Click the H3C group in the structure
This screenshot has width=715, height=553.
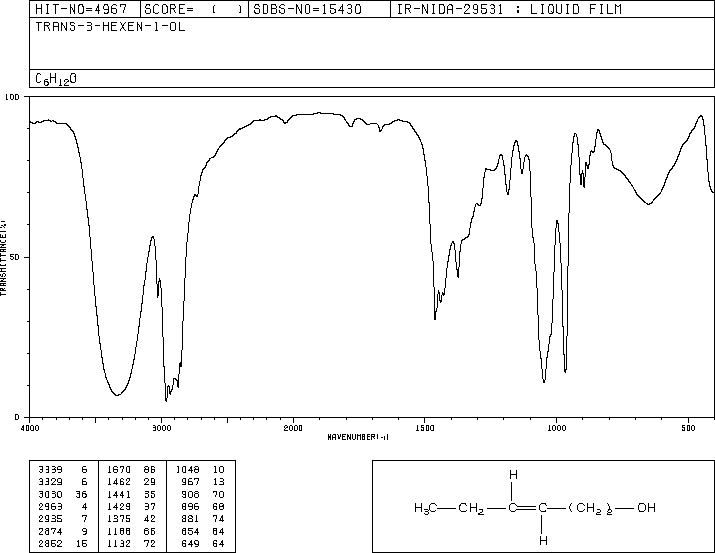[425, 508]
